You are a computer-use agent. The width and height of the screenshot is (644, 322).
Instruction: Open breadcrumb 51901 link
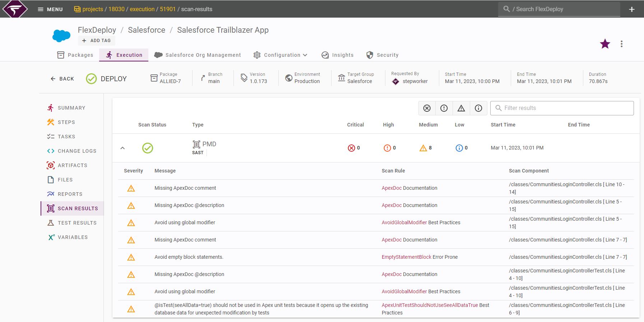click(x=168, y=9)
